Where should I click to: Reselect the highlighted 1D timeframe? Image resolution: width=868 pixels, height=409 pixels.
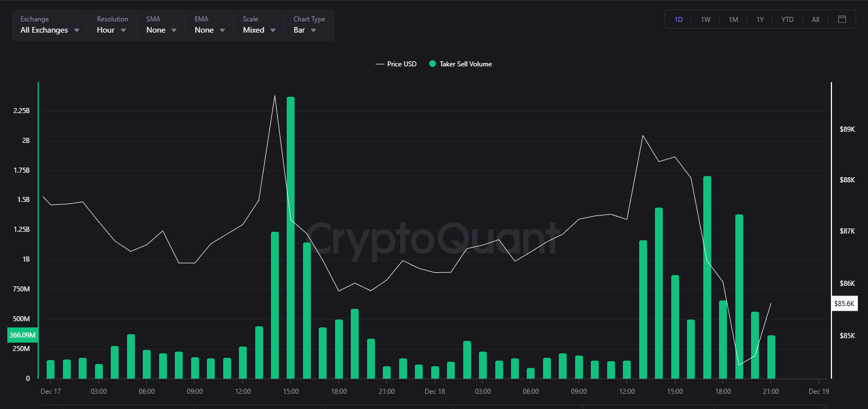(678, 19)
